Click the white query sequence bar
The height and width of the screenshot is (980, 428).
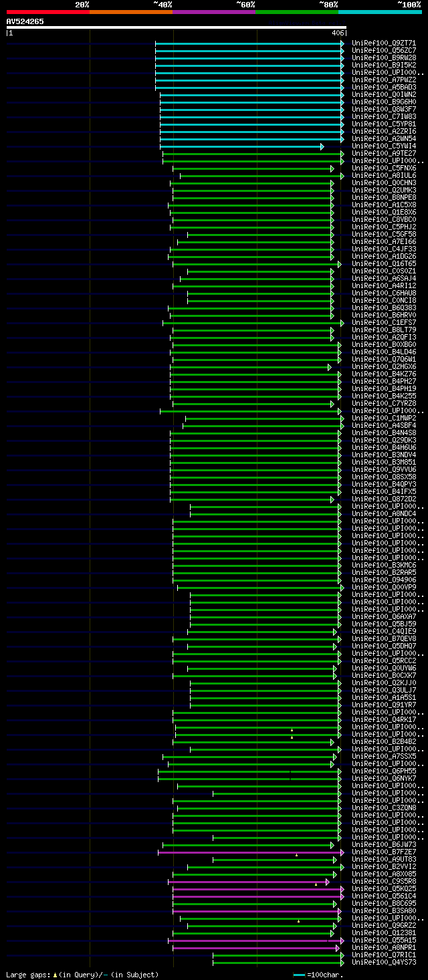click(x=177, y=27)
